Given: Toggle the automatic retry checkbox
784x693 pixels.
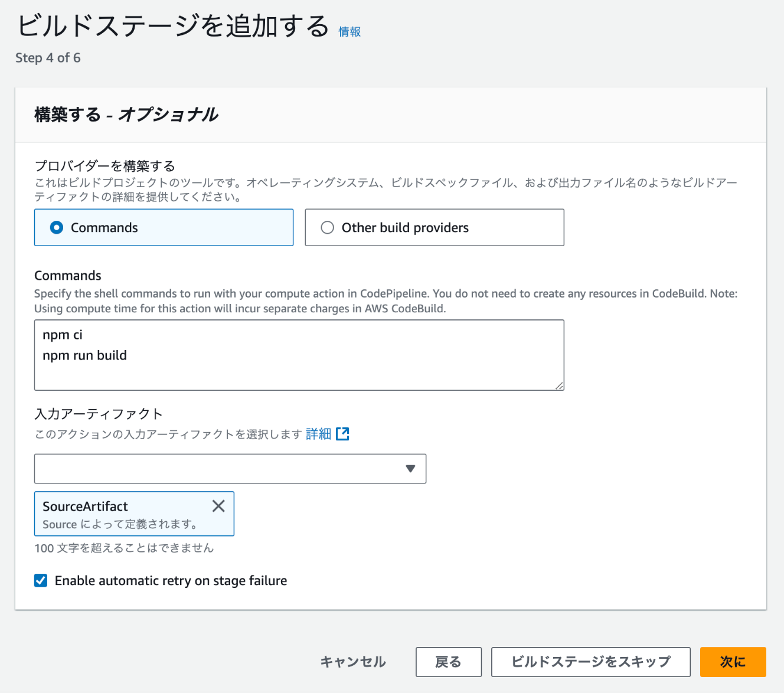Looking at the screenshot, I should point(41,581).
